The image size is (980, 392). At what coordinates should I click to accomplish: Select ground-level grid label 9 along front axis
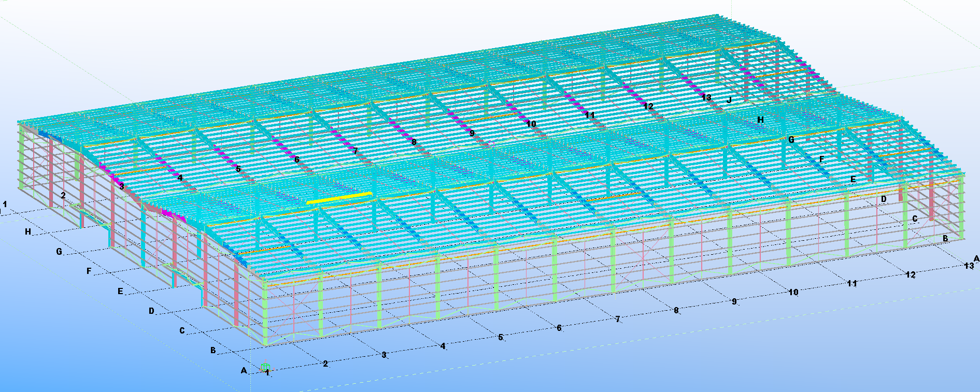tap(734, 301)
